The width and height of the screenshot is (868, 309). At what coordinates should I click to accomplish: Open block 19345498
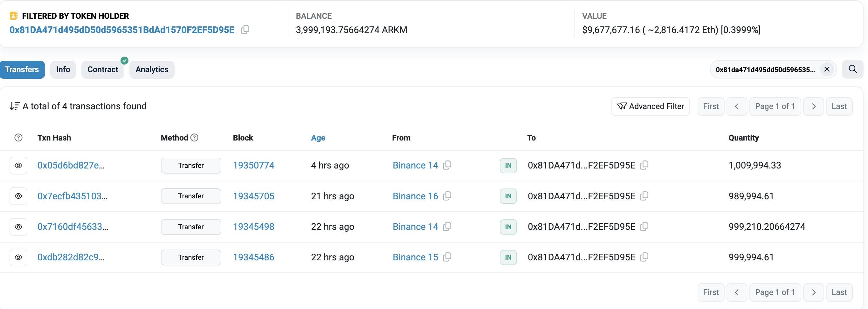tap(253, 227)
